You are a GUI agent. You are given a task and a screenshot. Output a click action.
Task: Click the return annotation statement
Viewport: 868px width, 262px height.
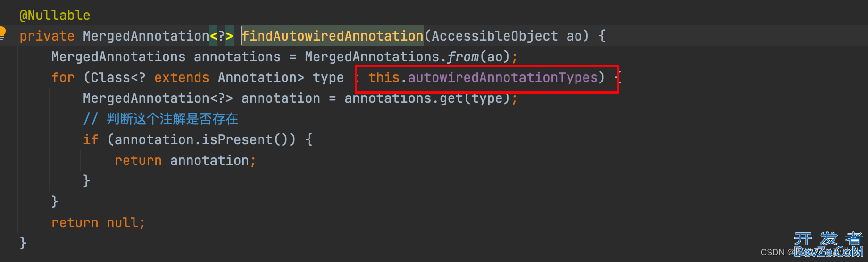click(185, 161)
